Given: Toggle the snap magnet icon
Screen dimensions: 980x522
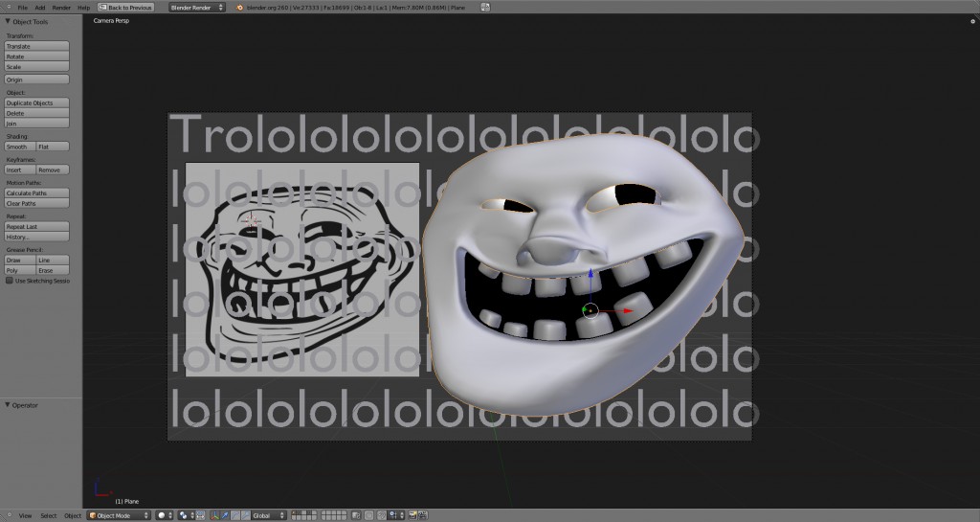Looking at the screenshot, I should click(381, 515).
